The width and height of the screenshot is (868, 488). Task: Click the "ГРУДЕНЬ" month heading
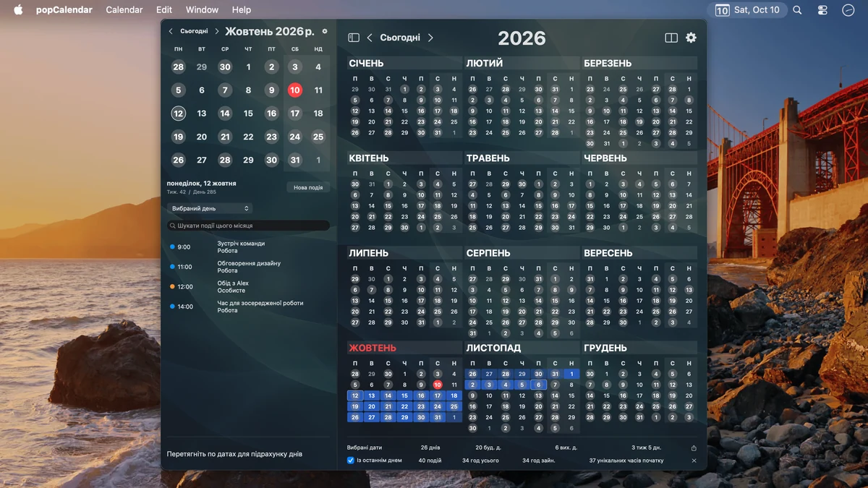pyautogui.click(x=605, y=348)
